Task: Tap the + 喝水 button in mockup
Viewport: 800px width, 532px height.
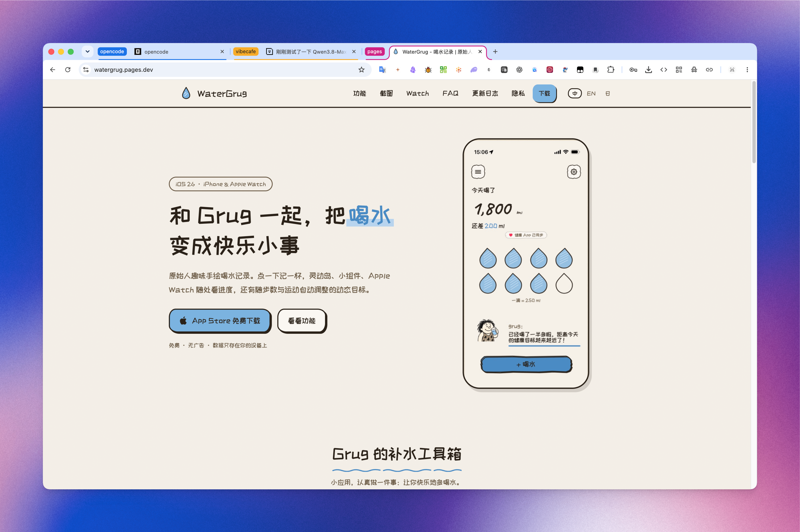Action: click(x=526, y=364)
